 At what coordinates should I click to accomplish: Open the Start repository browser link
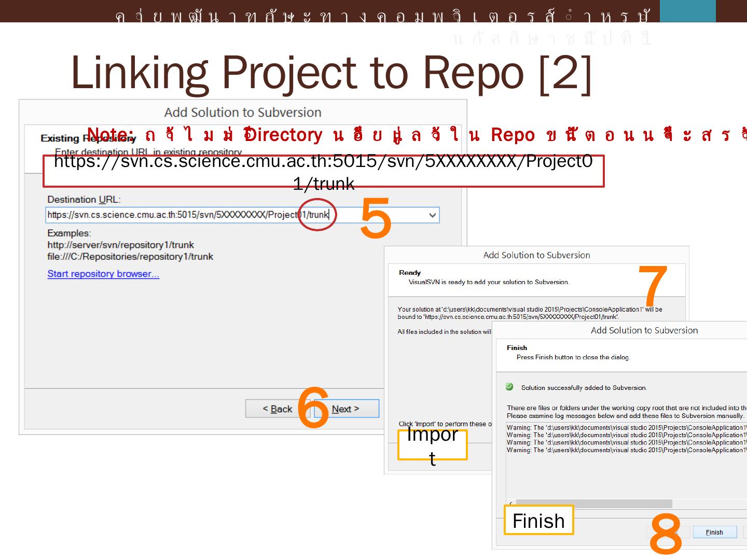[103, 274]
